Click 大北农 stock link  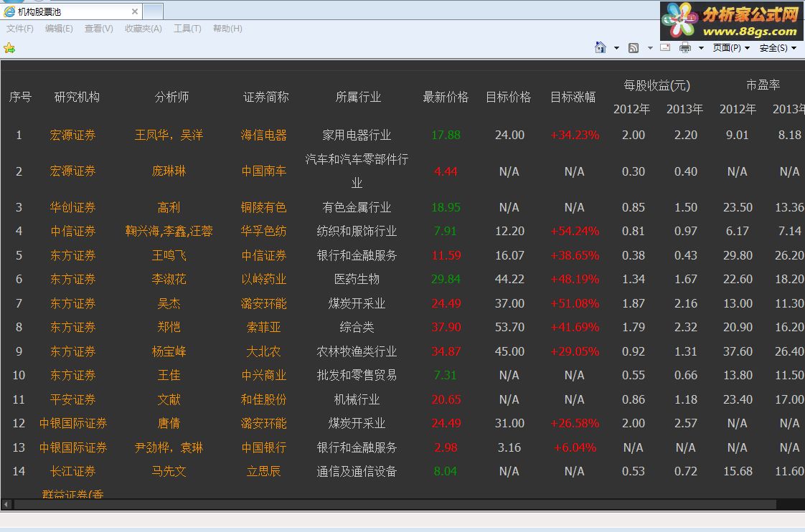(264, 351)
